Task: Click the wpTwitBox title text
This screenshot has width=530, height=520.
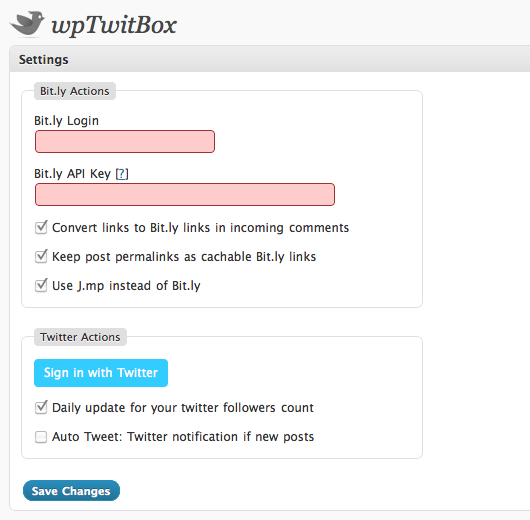Action: 114,25
